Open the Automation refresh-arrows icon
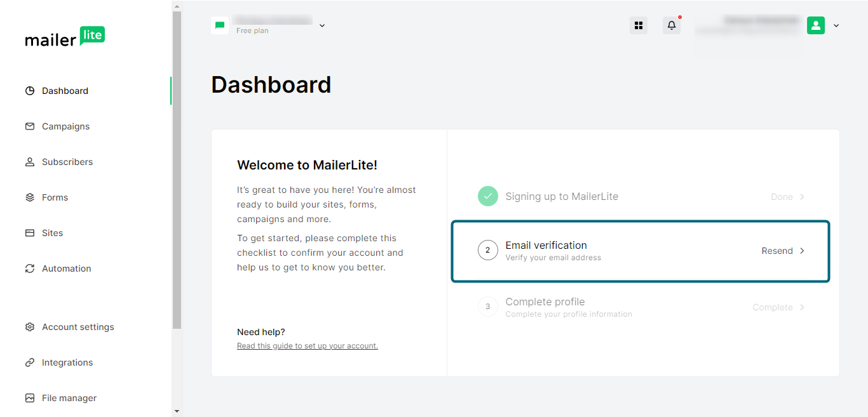 [x=30, y=268]
